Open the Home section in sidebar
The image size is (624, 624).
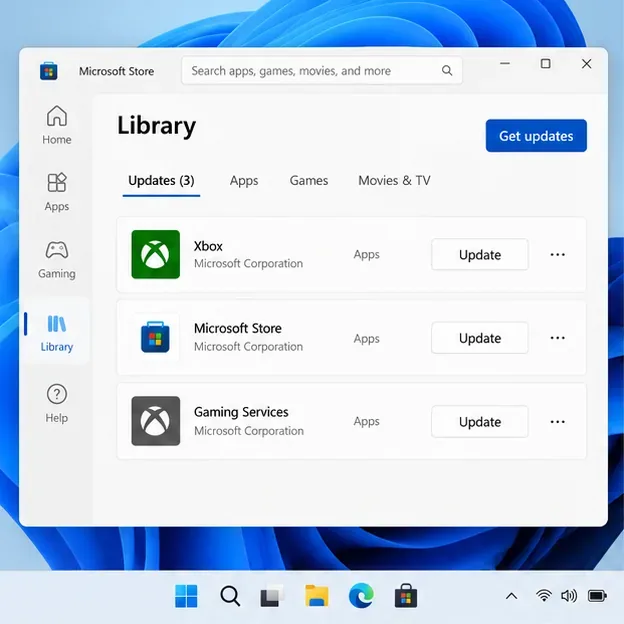57,125
